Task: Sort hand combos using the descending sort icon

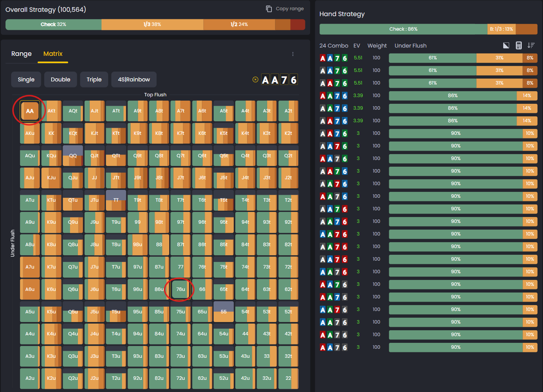Action: click(531, 45)
